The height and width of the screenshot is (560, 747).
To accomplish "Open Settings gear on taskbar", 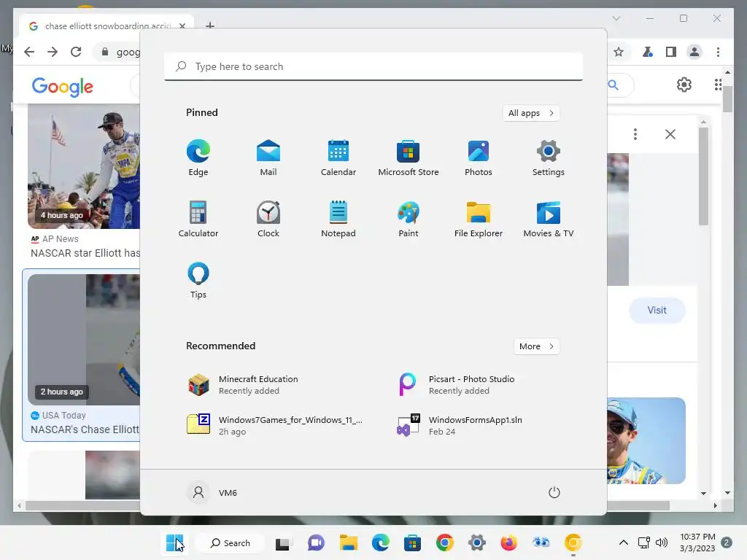I will 477,542.
